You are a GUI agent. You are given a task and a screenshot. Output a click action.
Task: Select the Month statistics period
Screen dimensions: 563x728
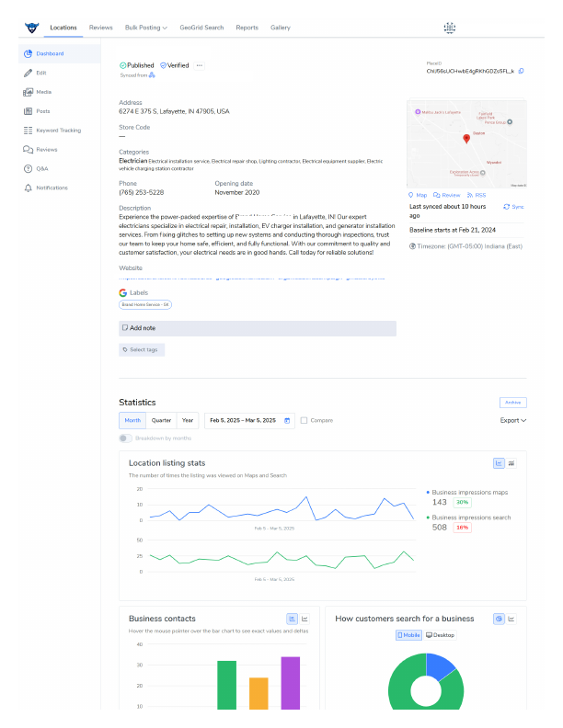(x=132, y=421)
